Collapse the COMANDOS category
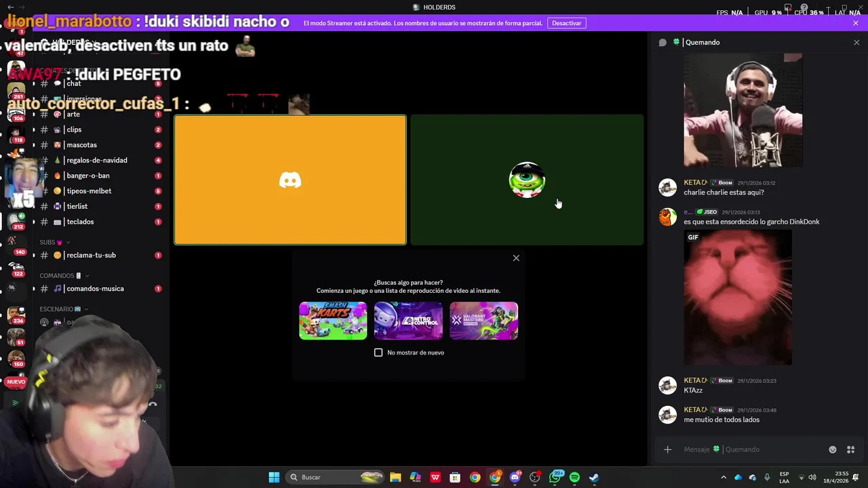Viewport: 868px width, 488px height. (64, 276)
